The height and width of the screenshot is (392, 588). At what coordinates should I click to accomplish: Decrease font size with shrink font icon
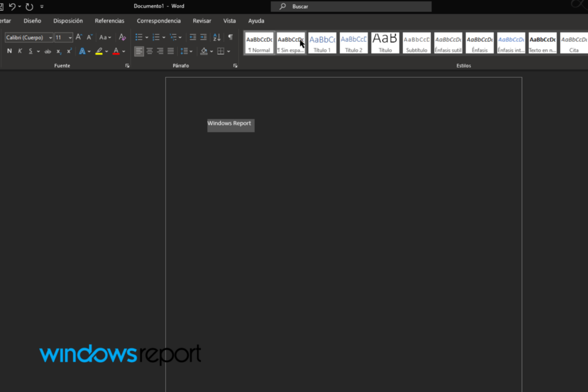(89, 37)
